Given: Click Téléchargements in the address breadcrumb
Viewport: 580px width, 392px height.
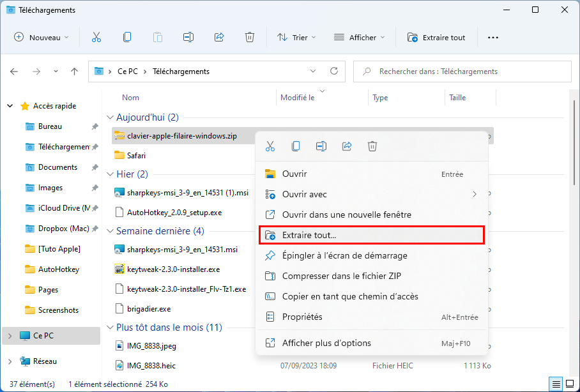Looking at the screenshot, I should click(x=181, y=72).
